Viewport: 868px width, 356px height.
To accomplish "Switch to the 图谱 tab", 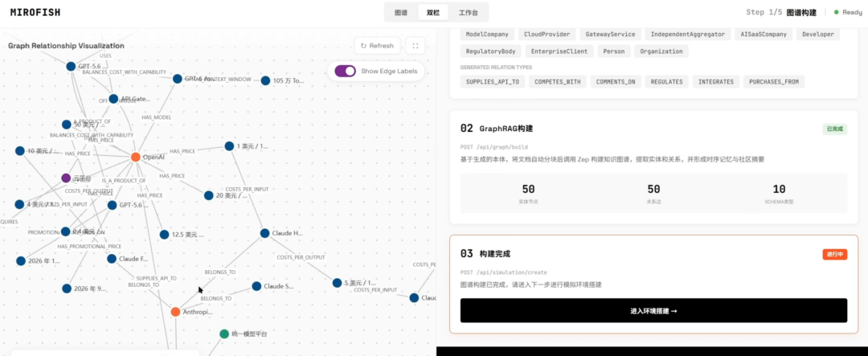I will pos(401,12).
